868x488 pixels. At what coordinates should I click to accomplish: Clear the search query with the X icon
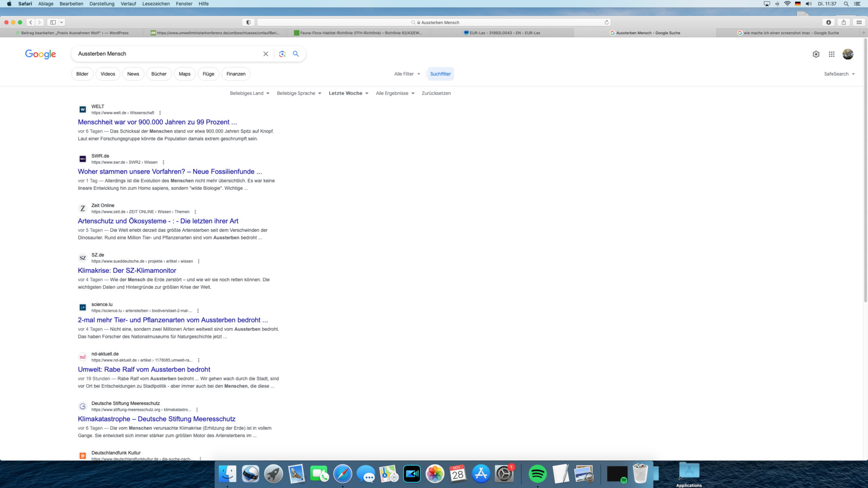coord(266,54)
